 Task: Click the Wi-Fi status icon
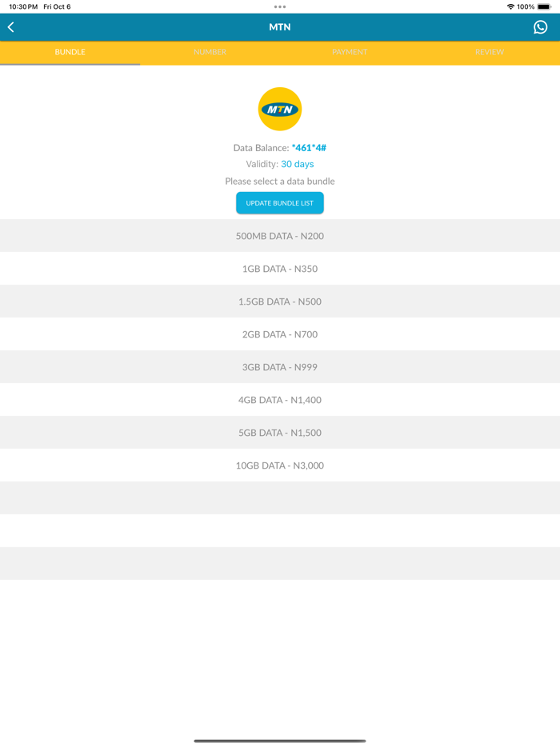[x=510, y=6]
